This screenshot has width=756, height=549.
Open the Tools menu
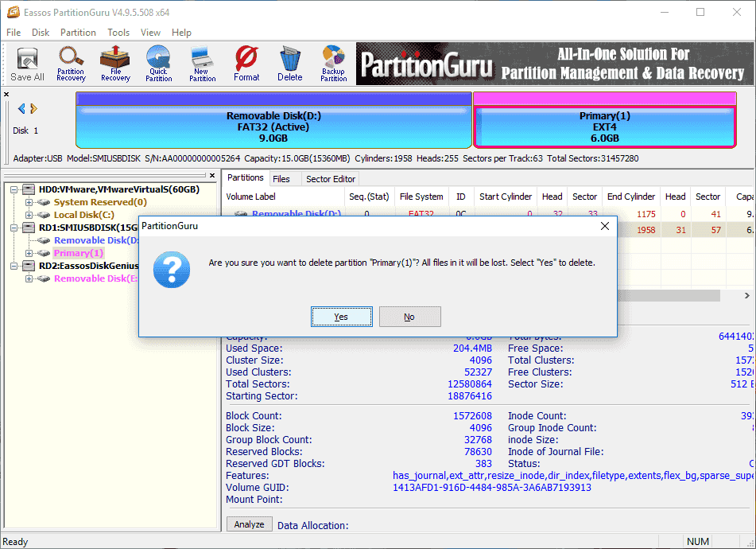point(118,33)
